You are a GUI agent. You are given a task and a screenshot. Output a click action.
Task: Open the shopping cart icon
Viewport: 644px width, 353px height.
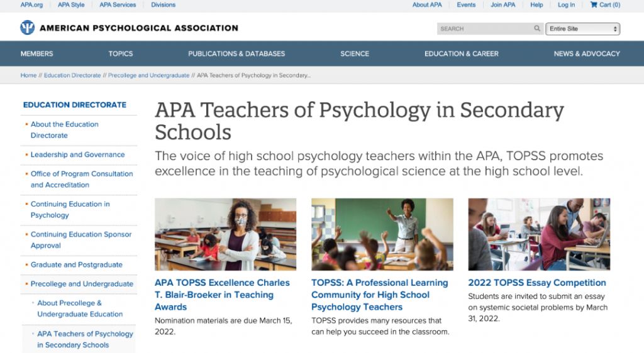594,5
